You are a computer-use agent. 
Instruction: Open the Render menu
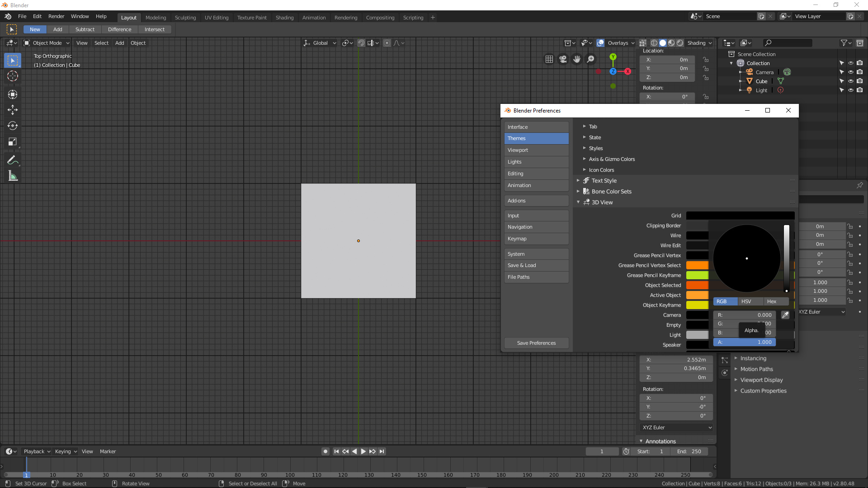(x=56, y=16)
